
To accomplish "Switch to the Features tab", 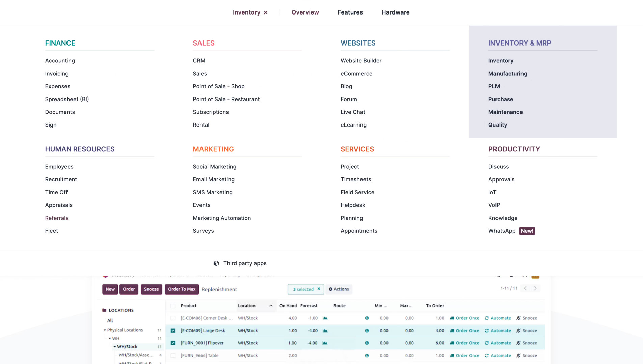I will click(x=350, y=12).
